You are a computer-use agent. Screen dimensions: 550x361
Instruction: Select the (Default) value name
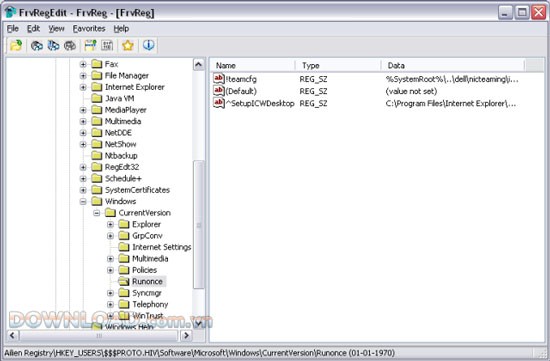(241, 91)
